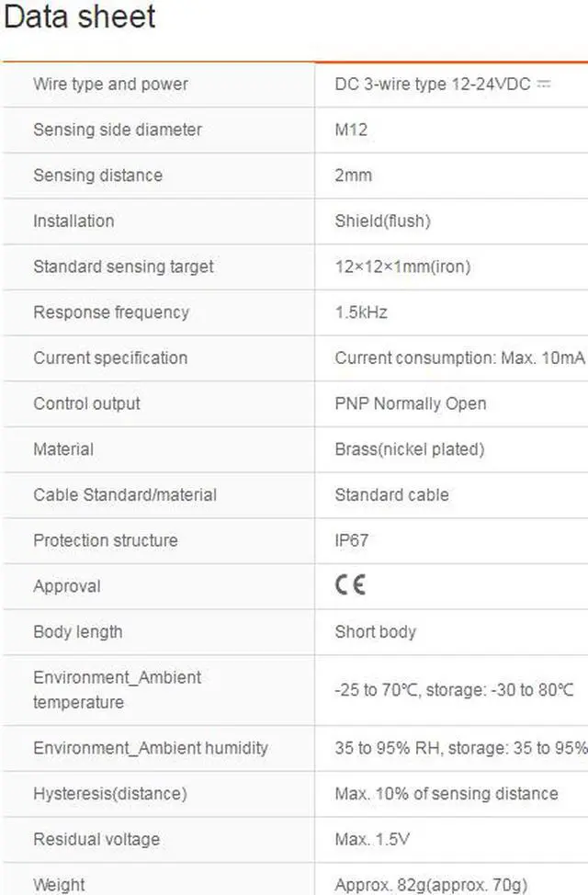Click the CE approval mark icon

point(350,586)
